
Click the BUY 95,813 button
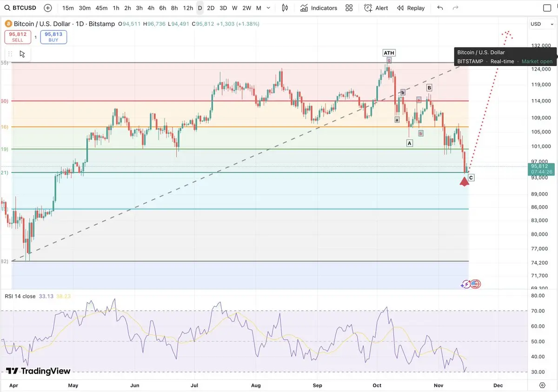point(53,37)
